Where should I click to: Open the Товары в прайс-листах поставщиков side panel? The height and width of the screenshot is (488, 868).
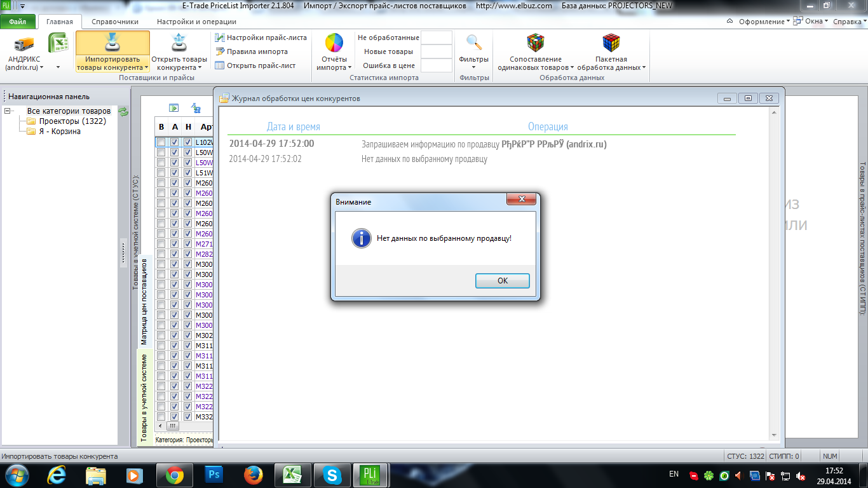point(862,238)
